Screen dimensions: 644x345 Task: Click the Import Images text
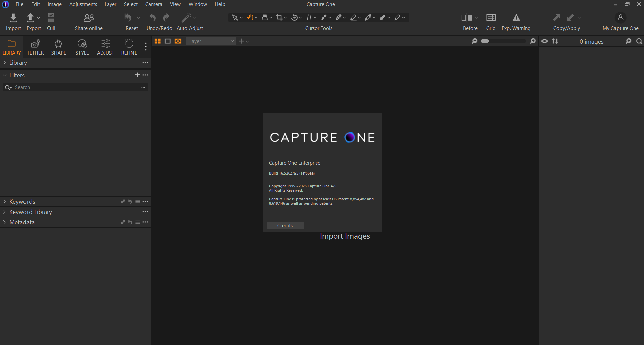345,236
